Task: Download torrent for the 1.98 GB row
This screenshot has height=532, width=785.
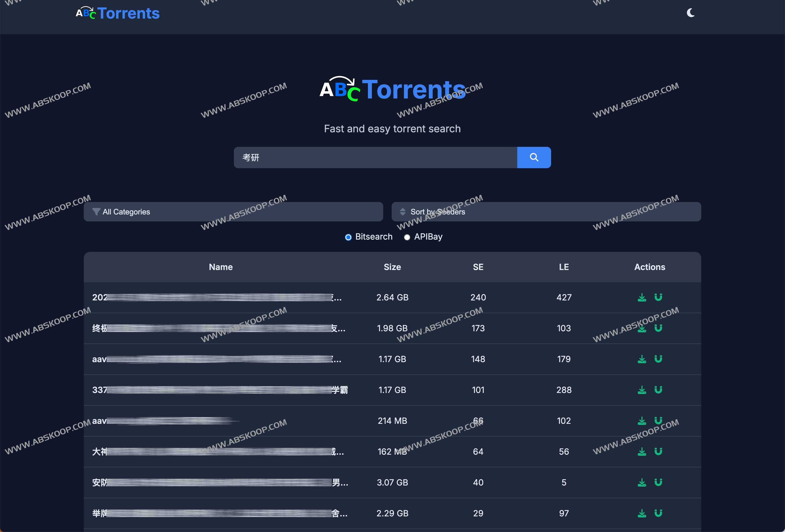Action: click(x=642, y=329)
